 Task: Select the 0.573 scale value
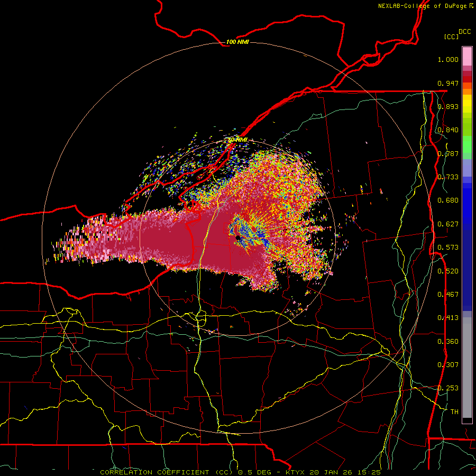[x=448, y=248]
